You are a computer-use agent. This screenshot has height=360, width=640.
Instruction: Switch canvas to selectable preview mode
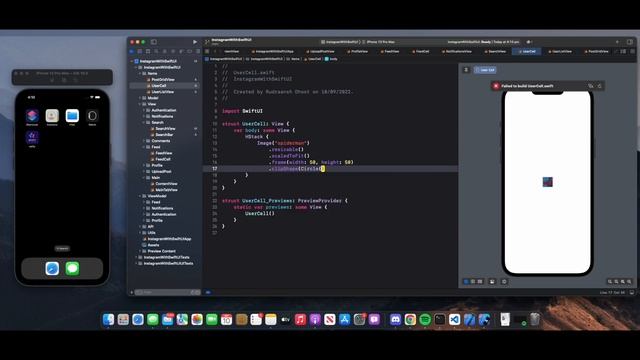[x=473, y=282]
